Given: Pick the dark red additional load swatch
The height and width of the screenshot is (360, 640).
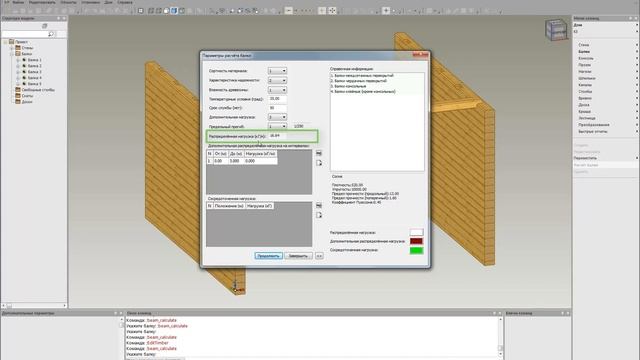Looking at the screenshot, I should tap(416, 241).
